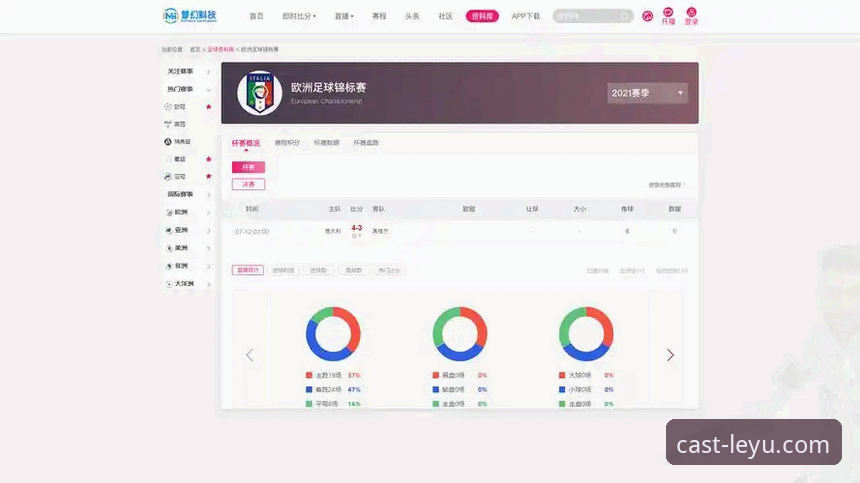Viewport: 860px width, 483px height.
Task: Open 社区 in the top navigation
Action: coord(445,16)
